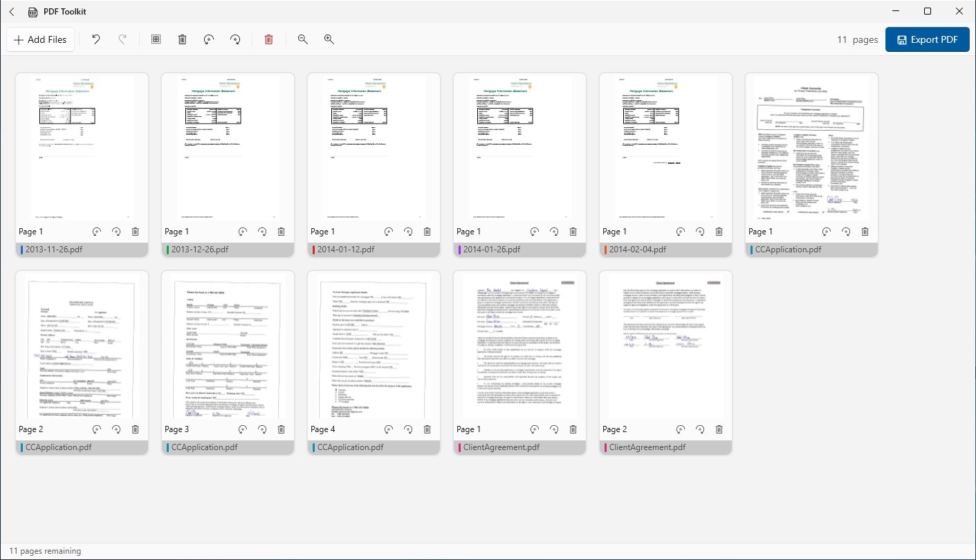Rotate left the 2013-12-26.pdf page
The width and height of the screenshot is (976, 560).
pyautogui.click(x=243, y=232)
